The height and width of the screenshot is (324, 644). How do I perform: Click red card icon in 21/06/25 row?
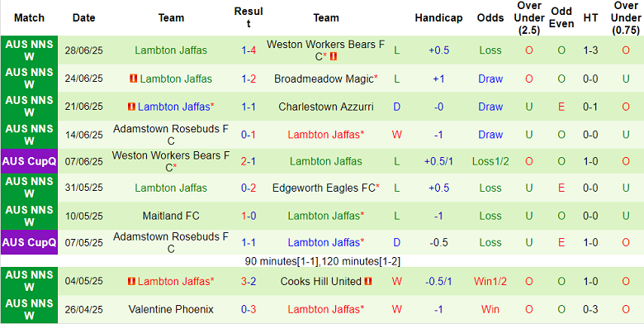click(x=131, y=107)
